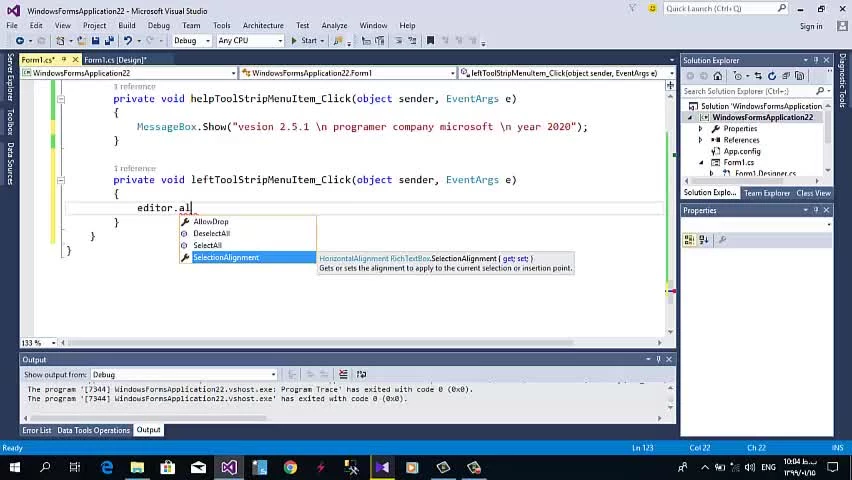Click the Open File folder icon
Viewport: 852px width, 480px height.
82,41
